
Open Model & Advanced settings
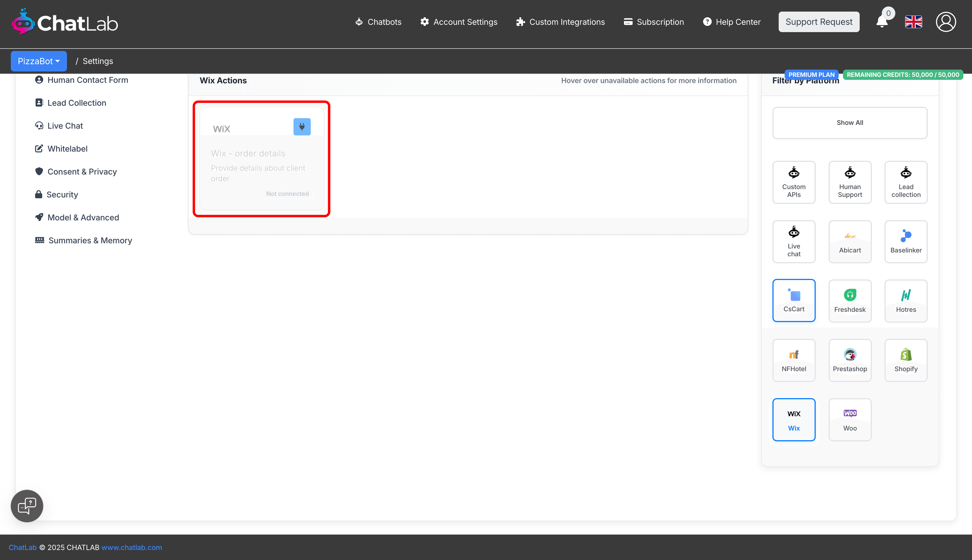83,217
